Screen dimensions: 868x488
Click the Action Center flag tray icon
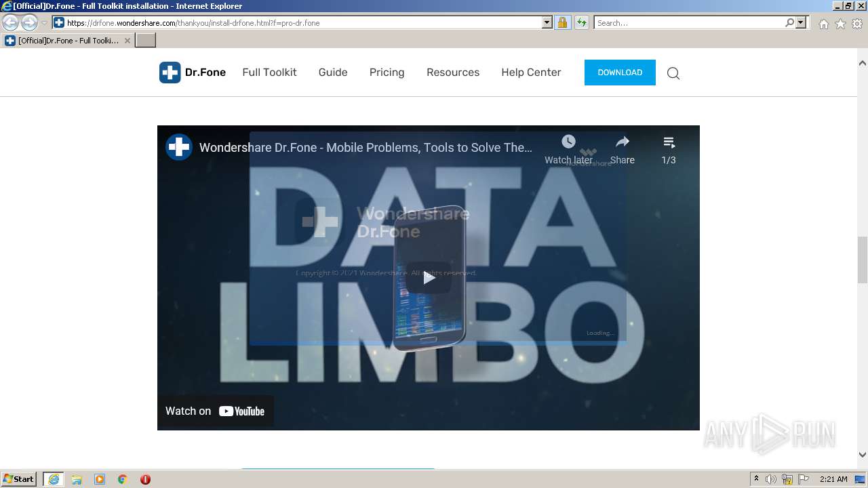tap(804, 479)
